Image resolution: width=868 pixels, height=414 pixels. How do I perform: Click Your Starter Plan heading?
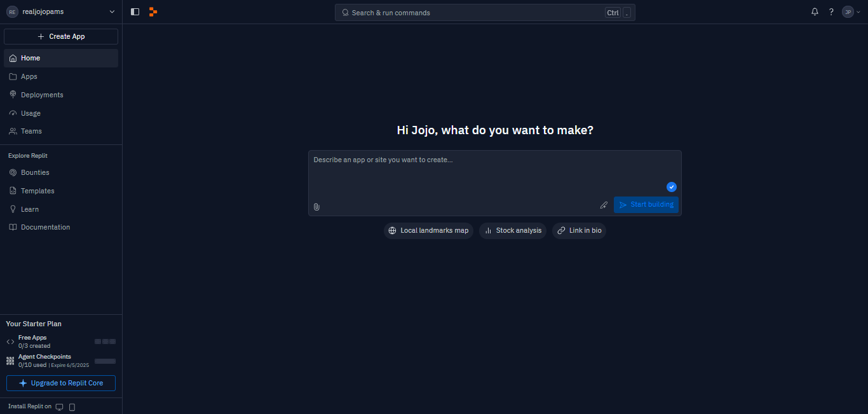[x=34, y=324]
